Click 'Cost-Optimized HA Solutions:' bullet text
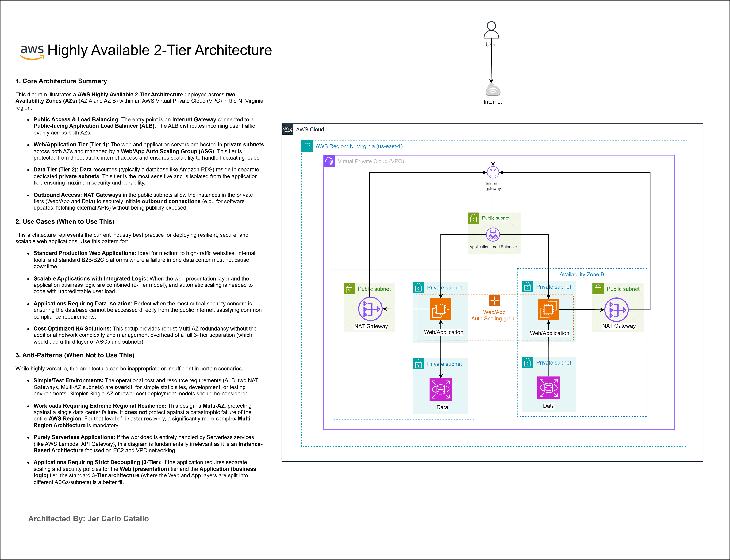Image resolution: width=730 pixels, height=560 pixels. pyautogui.click(x=72, y=328)
